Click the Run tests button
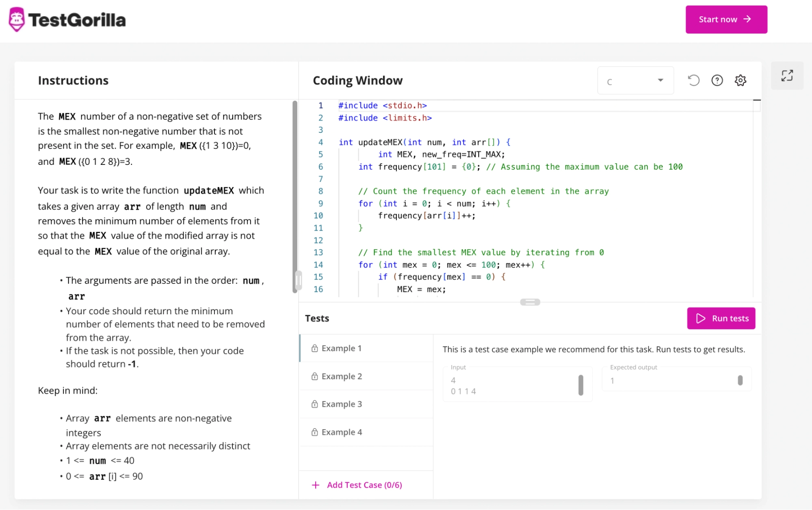Image resolution: width=812 pixels, height=510 pixels. (721, 318)
